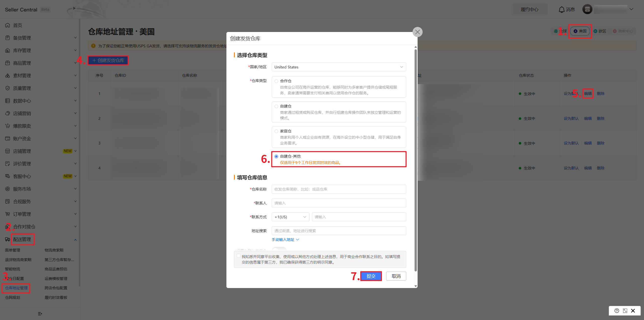Screen dimensions: 644x320
Task: Open the +1(US) phone code dropdown
Action: [x=290, y=217]
